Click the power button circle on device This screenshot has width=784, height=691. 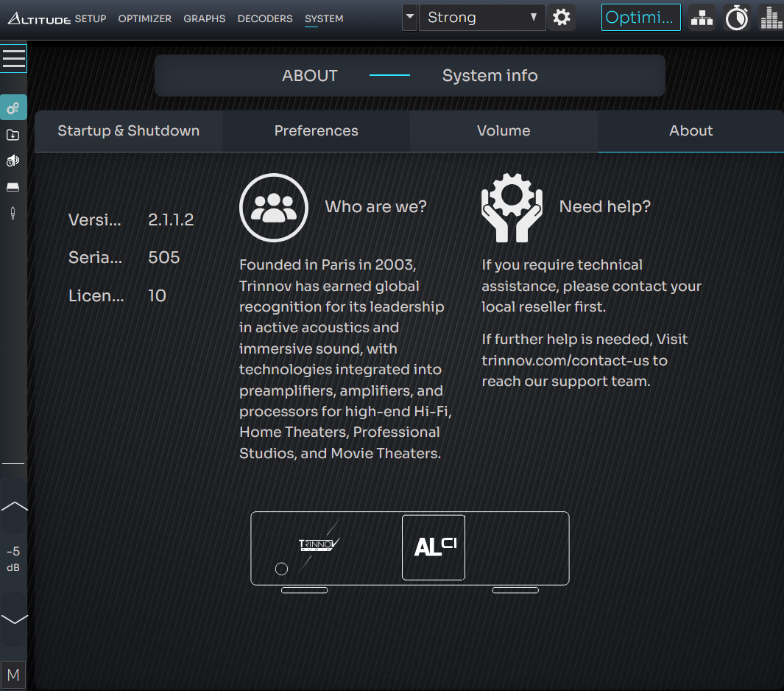281,569
